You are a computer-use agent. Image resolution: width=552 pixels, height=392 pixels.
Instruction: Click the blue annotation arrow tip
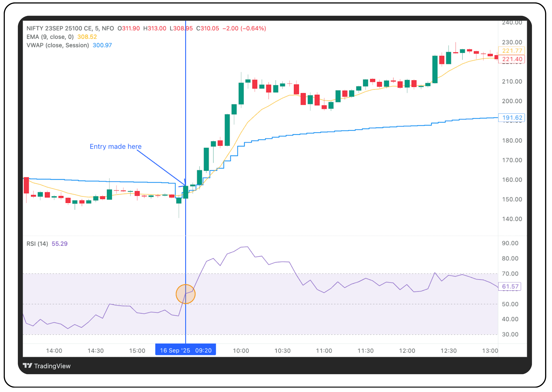pos(185,185)
